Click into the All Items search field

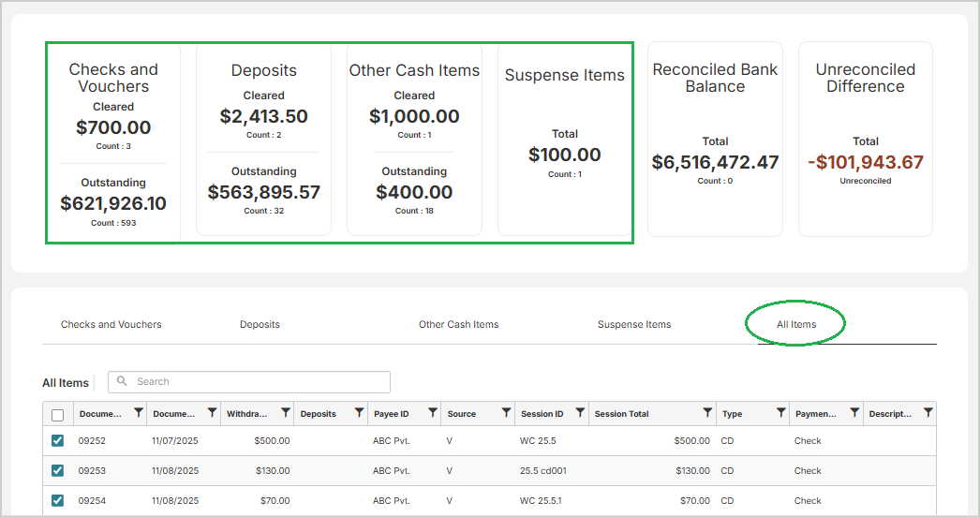pos(258,382)
